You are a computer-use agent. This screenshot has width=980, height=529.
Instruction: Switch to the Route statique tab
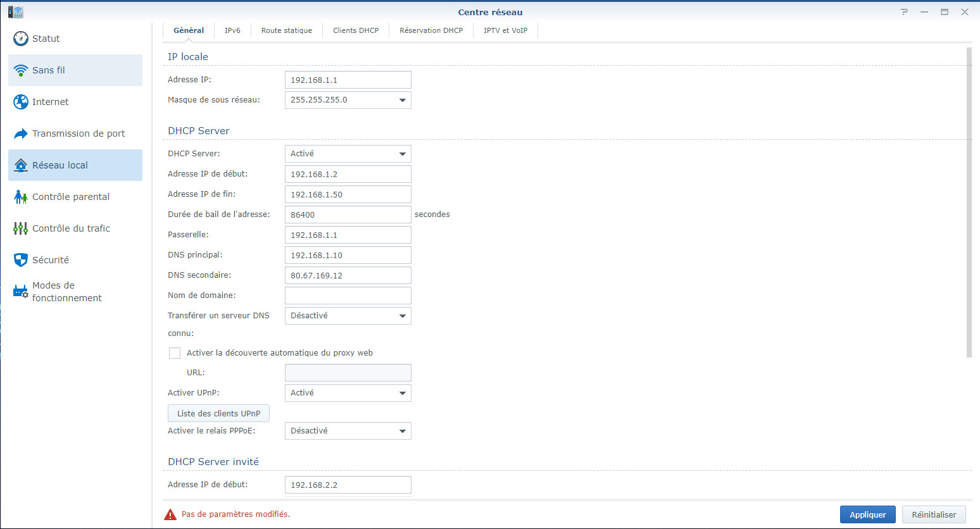point(287,30)
